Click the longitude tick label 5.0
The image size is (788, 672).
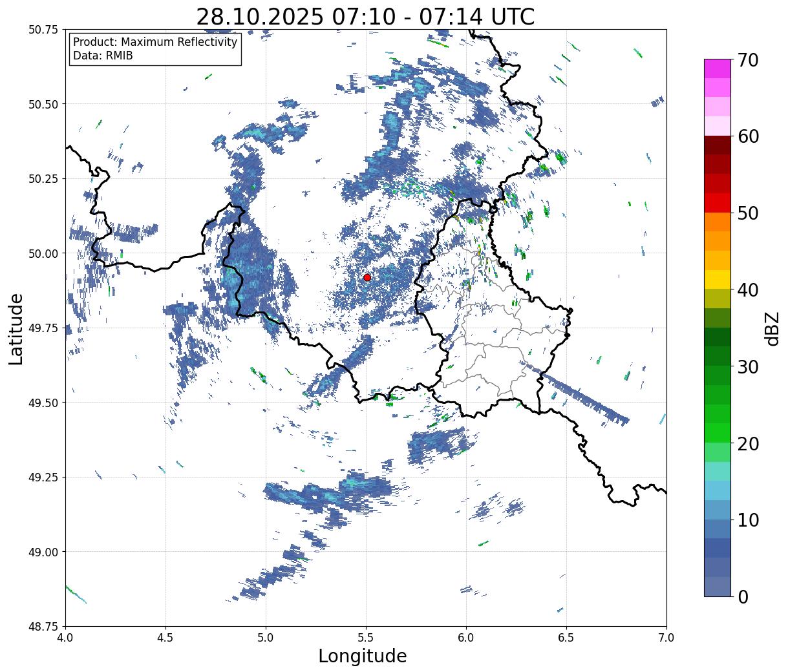click(266, 638)
